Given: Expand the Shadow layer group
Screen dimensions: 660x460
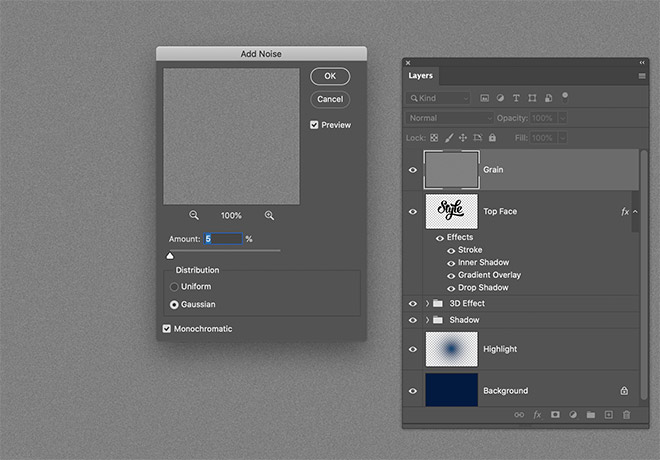Looking at the screenshot, I should (428, 320).
